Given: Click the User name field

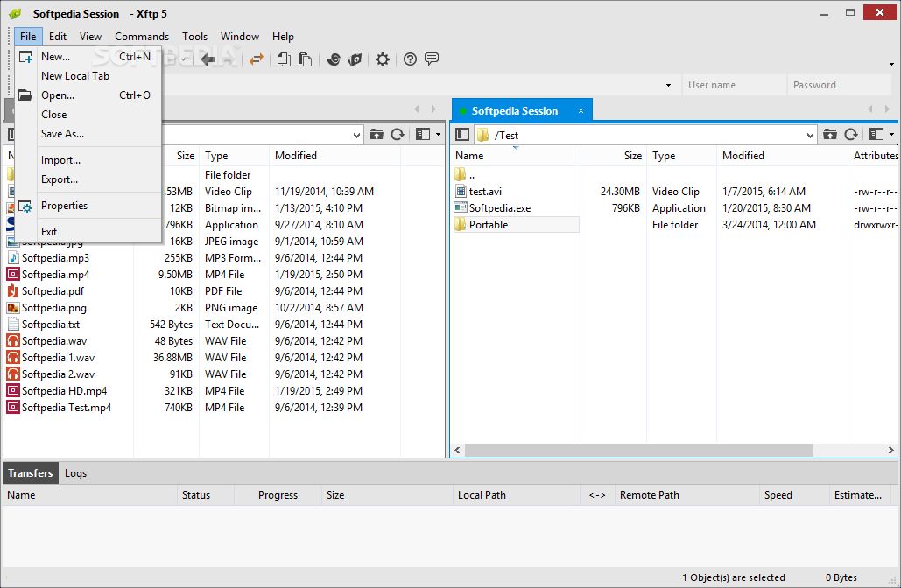Looking at the screenshot, I should click(x=734, y=85).
